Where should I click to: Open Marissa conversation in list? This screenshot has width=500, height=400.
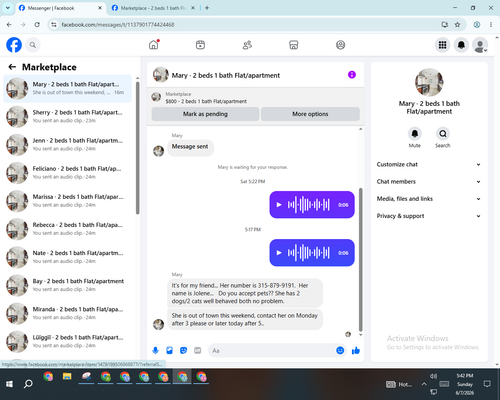click(x=67, y=201)
